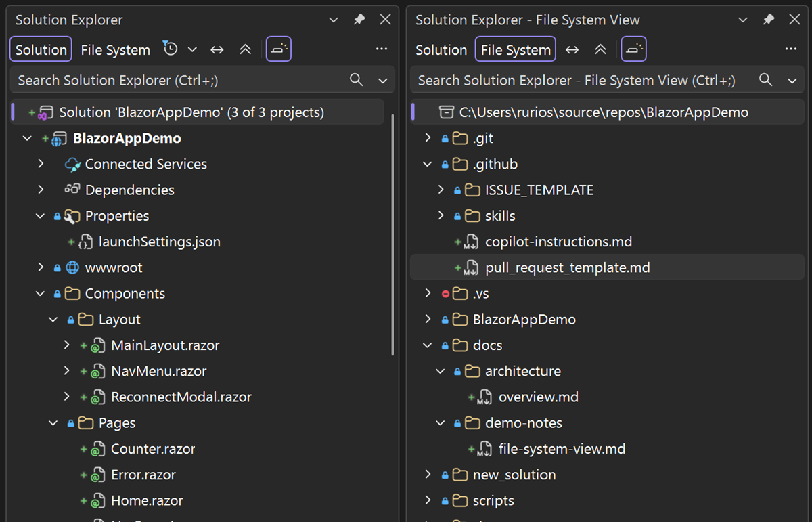The width and height of the screenshot is (812, 522).
Task: Expand the new_solution folder
Action: pyautogui.click(x=427, y=475)
